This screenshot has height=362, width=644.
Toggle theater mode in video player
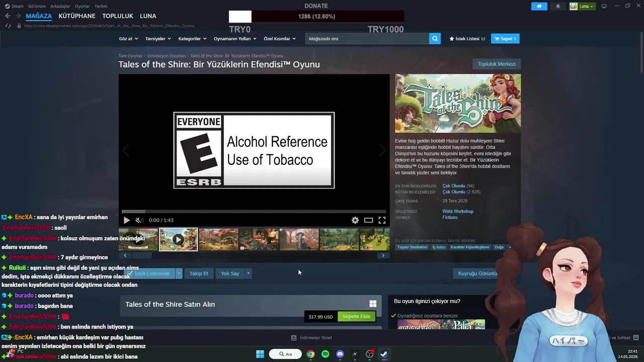click(x=368, y=220)
